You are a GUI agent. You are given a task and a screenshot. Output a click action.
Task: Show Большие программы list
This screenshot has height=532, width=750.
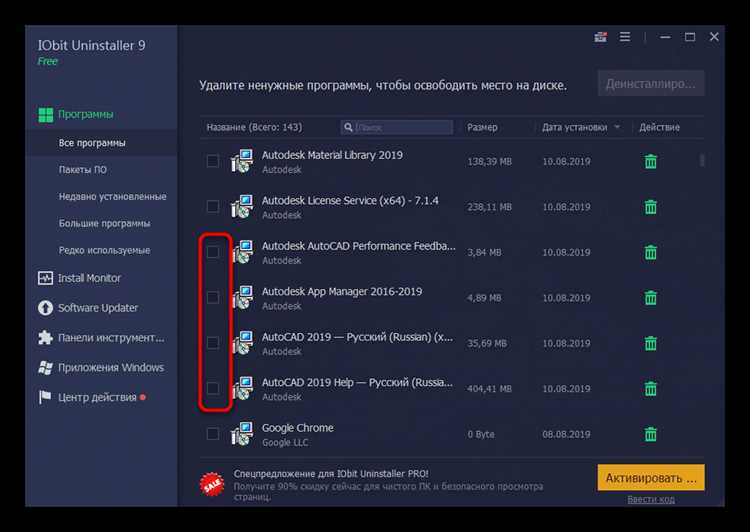point(104,223)
